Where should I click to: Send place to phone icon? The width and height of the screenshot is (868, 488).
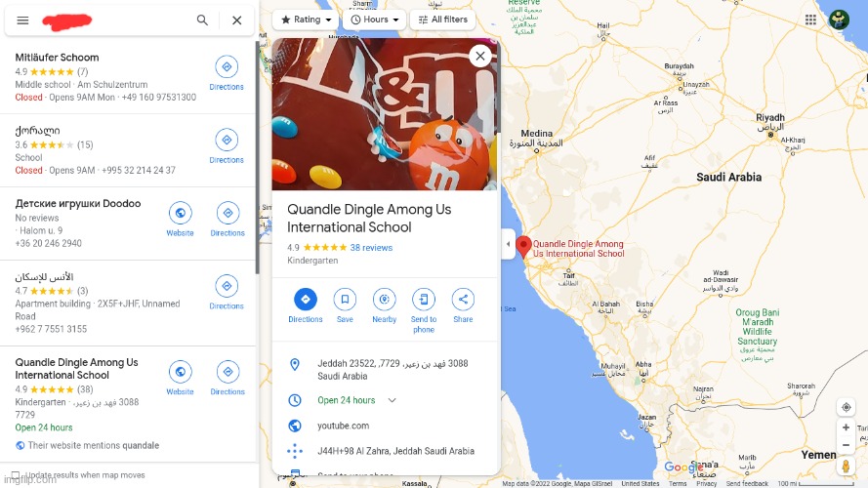coord(424,300)
